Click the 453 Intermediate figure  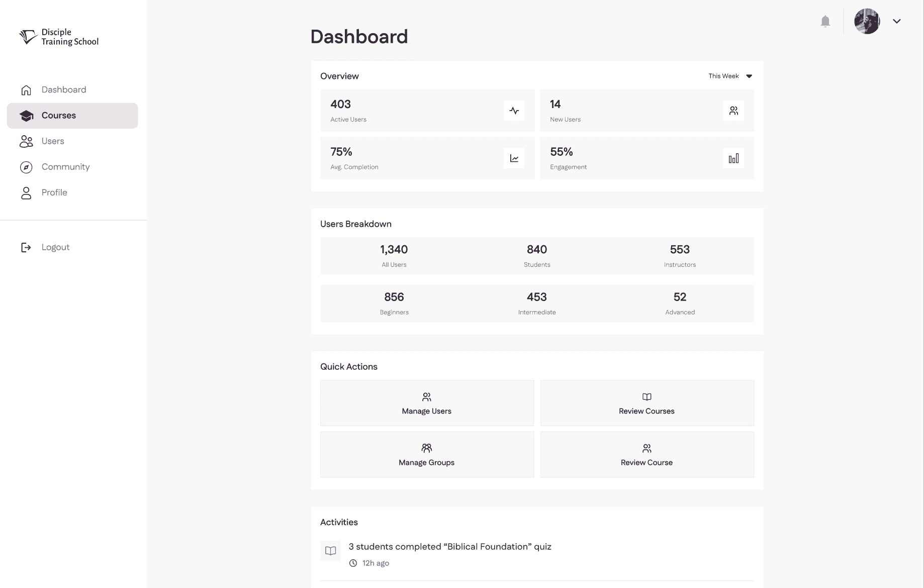[x=537, y=304]
